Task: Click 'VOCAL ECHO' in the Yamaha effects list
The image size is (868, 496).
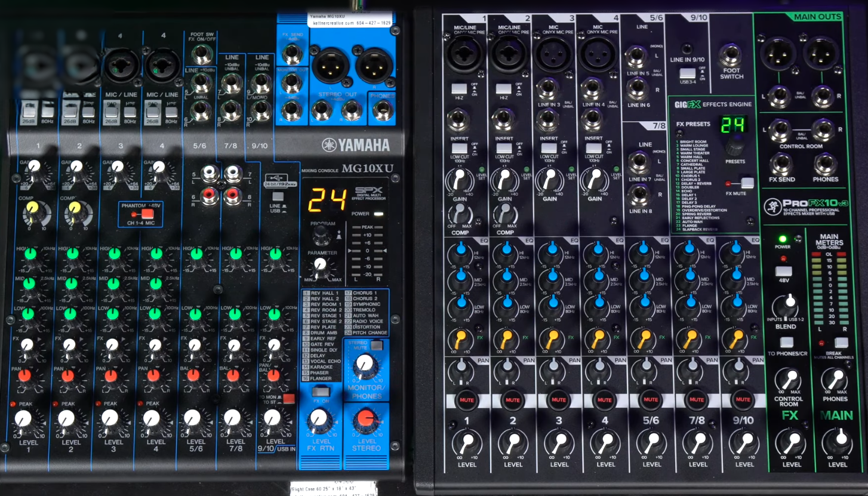Action: (325, 361)
